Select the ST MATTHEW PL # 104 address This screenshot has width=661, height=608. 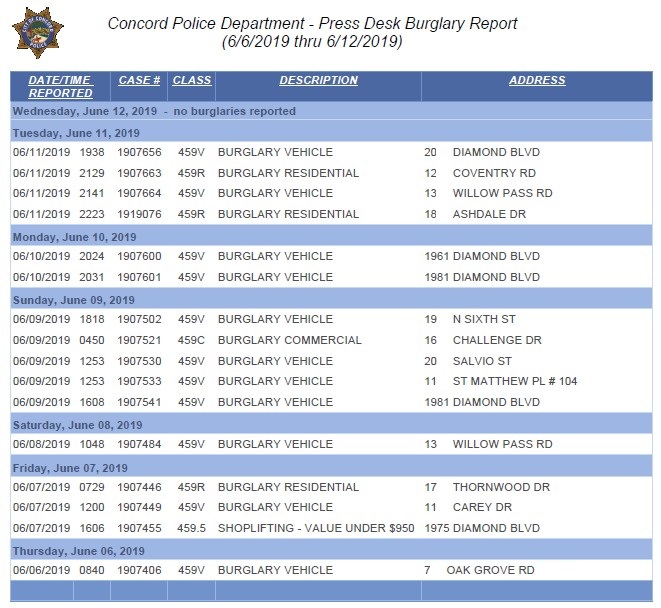coord(514,381)
